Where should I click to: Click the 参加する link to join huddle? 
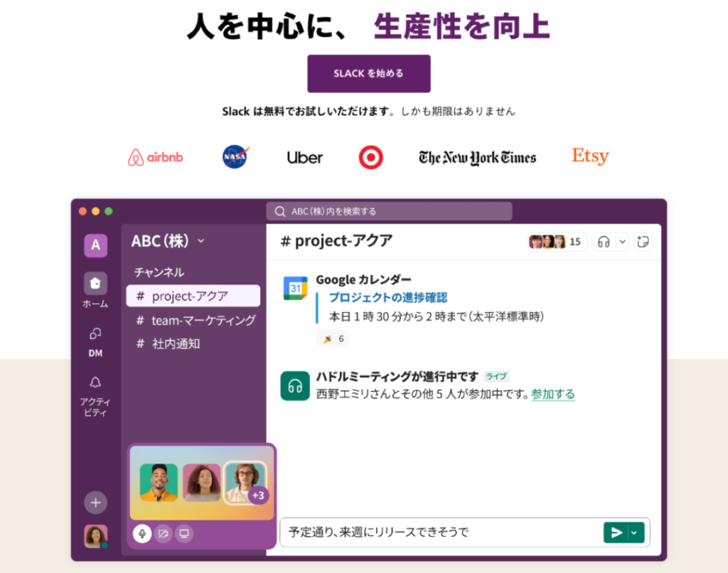click(x=553, y=394)
